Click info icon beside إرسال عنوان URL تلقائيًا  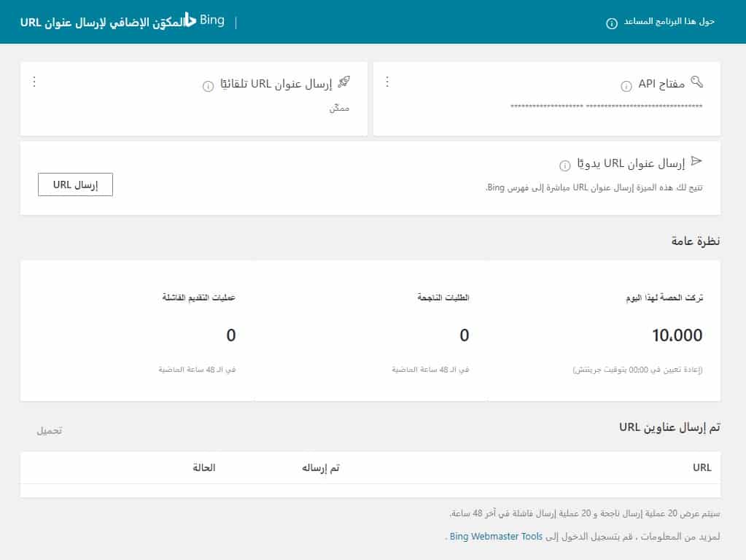(x=208, y=86)
